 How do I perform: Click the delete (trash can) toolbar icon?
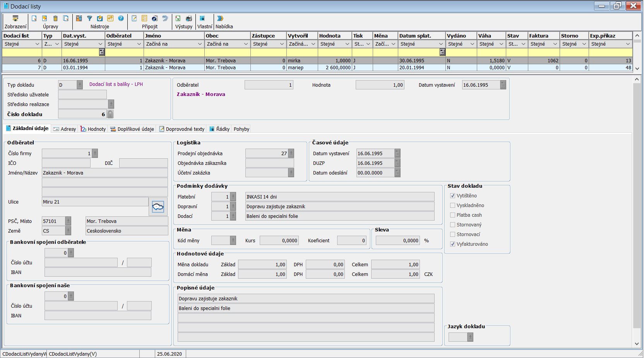(55, 18)
